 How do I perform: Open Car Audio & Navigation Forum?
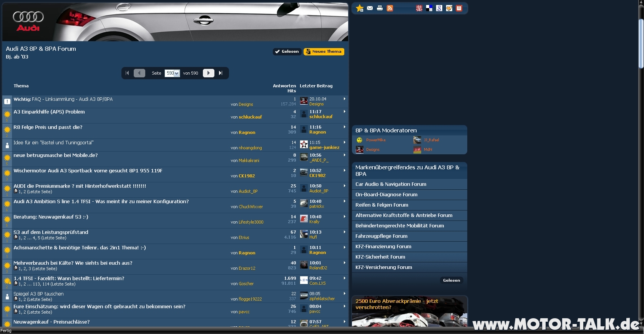391,184
